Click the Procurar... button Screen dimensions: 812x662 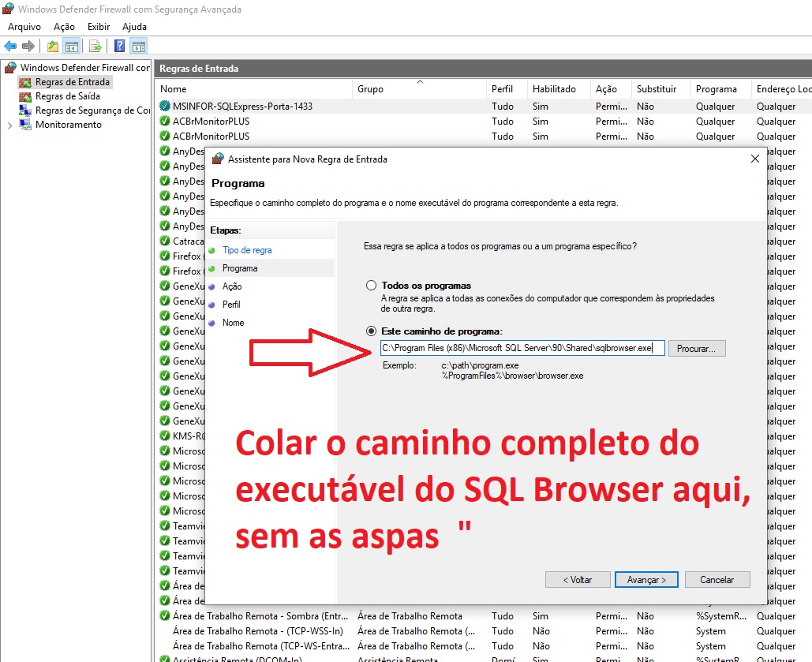coord(697,349)
